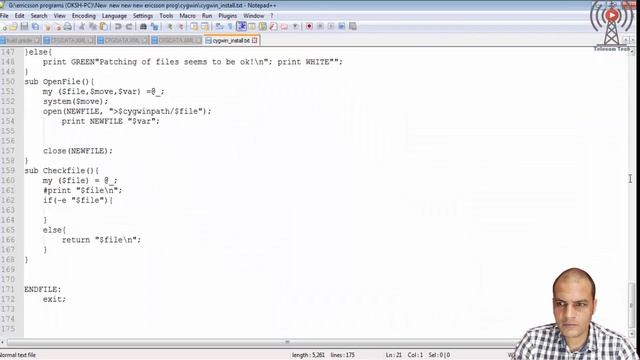Paste clipboard using the Paste icon

pos(104,27)
